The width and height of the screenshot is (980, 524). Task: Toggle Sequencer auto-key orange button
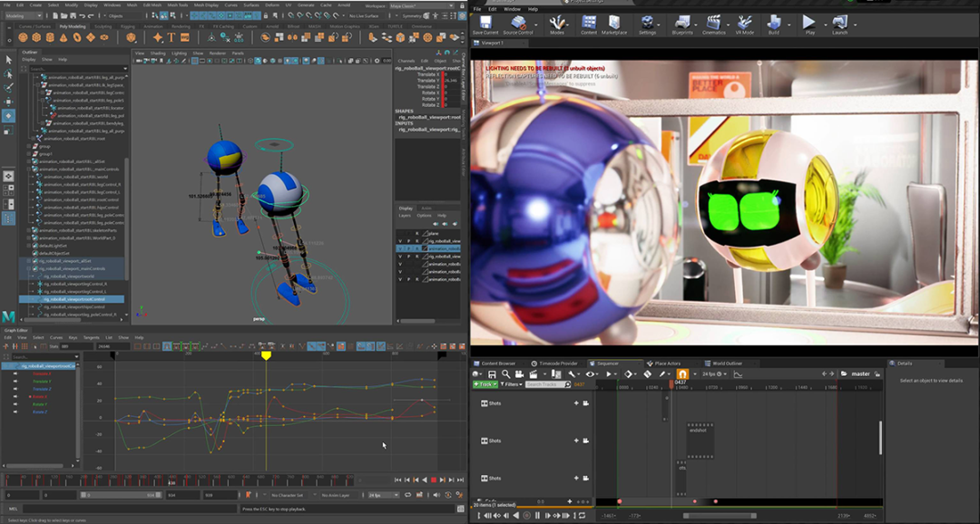click(681, 374)
